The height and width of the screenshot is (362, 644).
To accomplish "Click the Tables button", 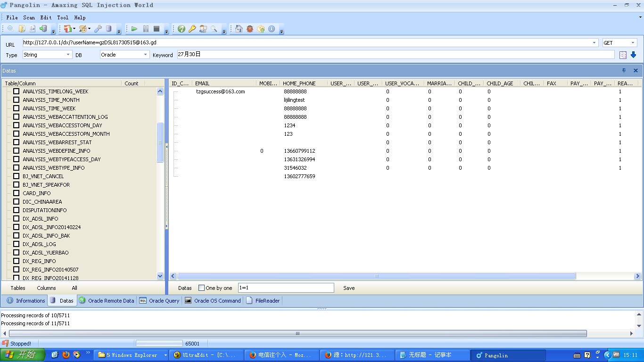I will pyautogui.click(x=18, y=288).
